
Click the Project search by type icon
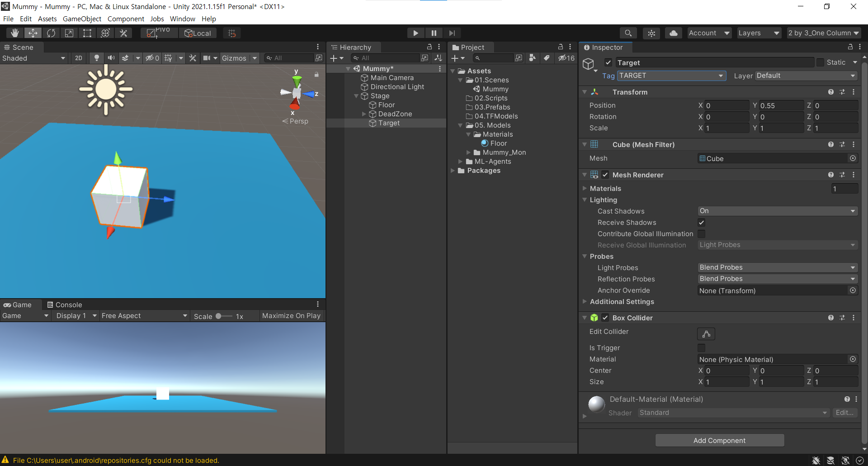click(533, 58)
